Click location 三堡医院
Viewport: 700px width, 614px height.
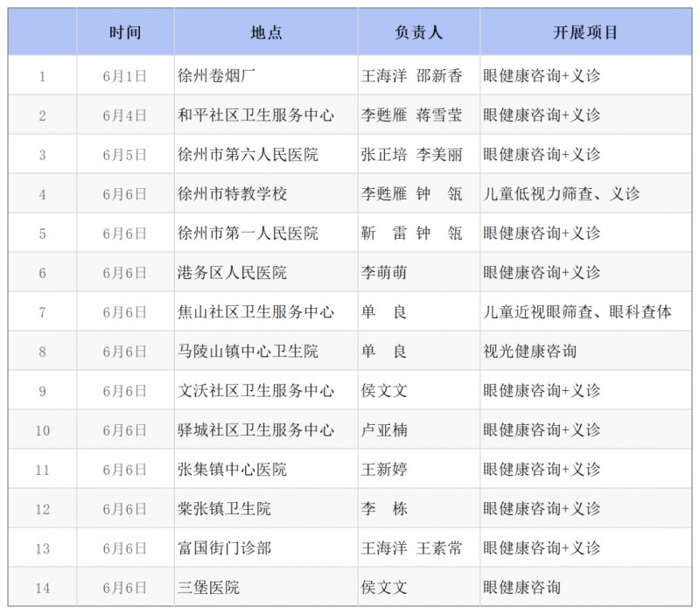(208, 587)
